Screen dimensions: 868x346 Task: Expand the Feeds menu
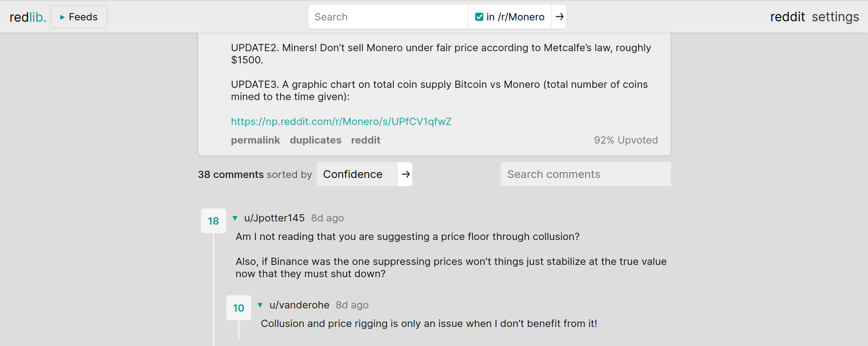[79, 17]
